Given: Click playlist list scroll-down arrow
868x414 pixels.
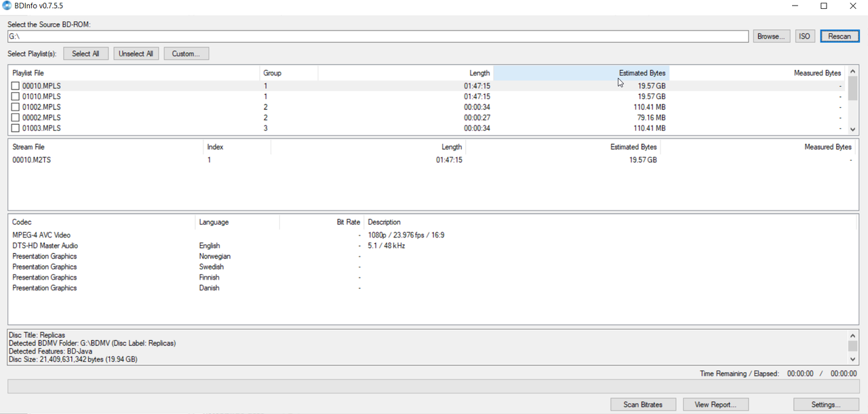Looking at the screenshot, I should (852, 128).
